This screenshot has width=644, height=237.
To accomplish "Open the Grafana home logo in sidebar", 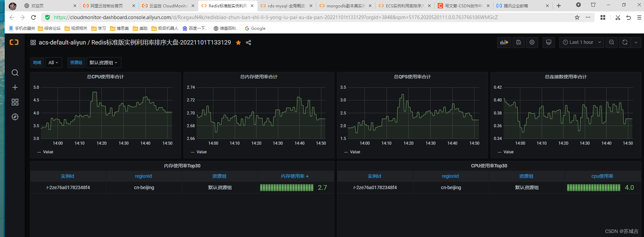I will point(14,42).
